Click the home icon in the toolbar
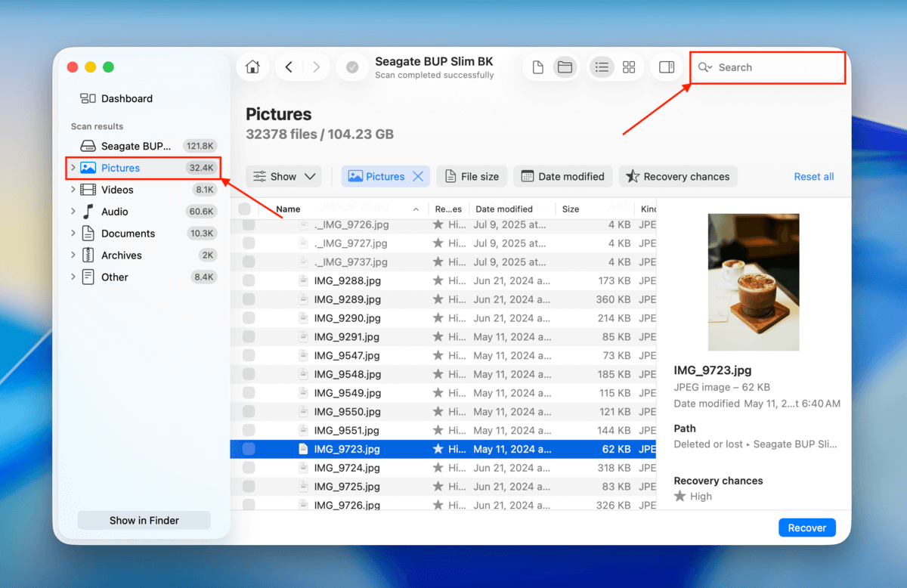The width and height of the screenshot is (907, 588). (252, 67)
